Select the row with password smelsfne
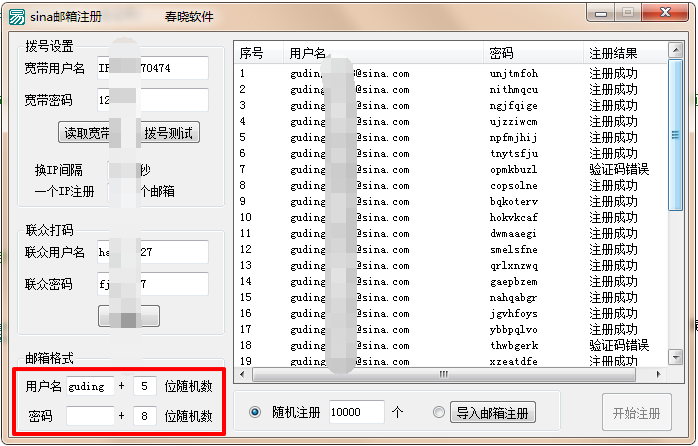Screen dimensions: 698x446 point(451,250)
